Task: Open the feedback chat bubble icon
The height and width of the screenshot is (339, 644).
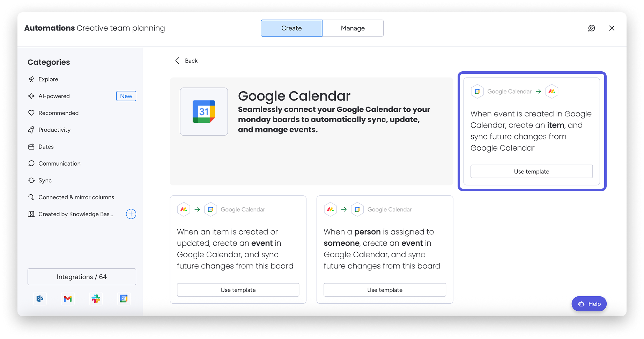Action: click(x=591, y=28)
